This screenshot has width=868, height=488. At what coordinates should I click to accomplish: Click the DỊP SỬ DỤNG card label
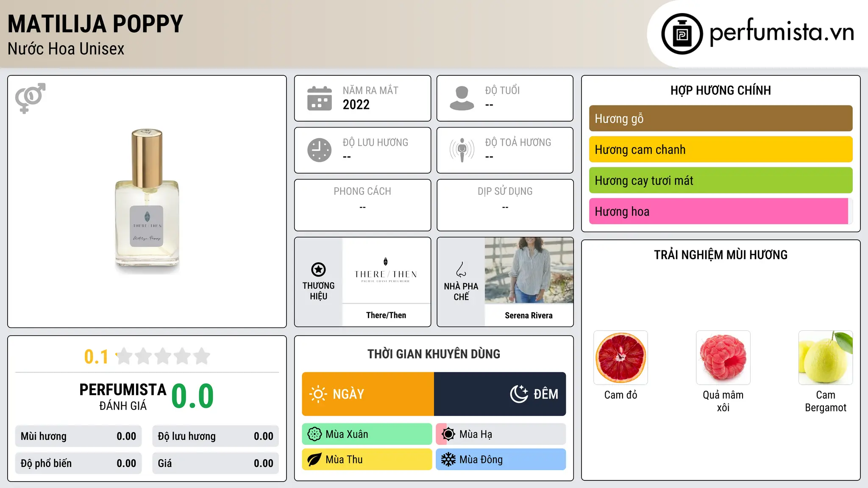click(505, 191)
